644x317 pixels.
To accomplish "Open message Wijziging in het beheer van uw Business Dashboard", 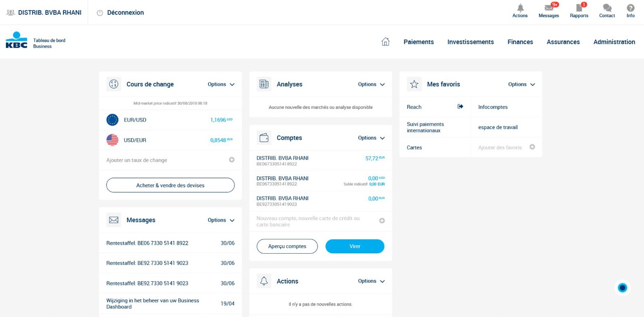I will click(170, 303).
